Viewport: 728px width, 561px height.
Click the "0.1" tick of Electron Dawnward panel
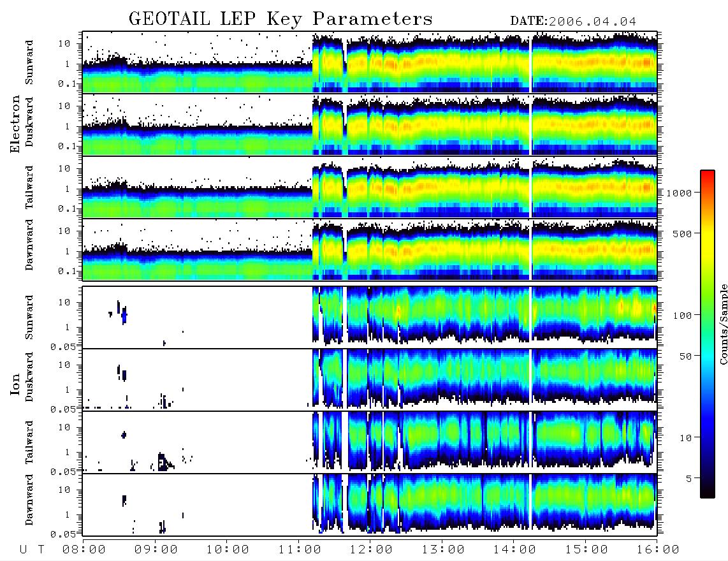[67, 271]
